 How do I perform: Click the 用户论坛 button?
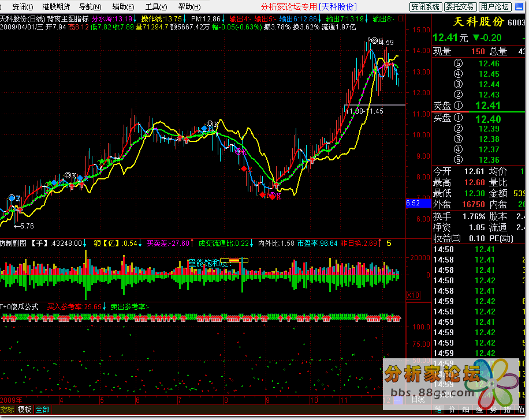[495, 7]
